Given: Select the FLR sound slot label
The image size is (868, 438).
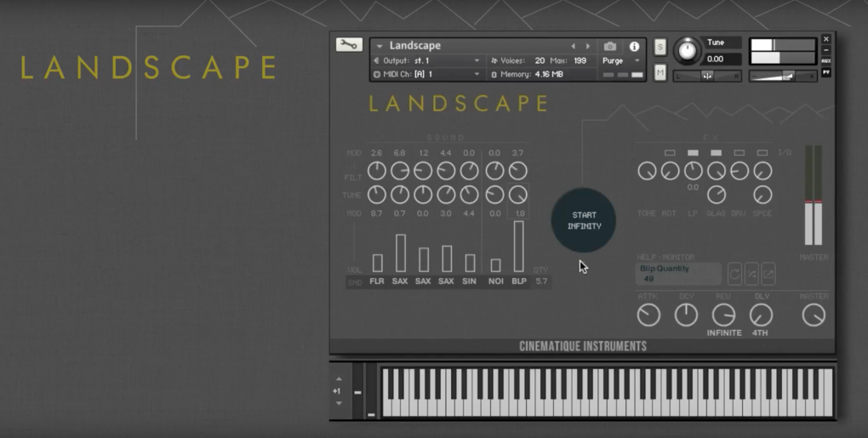Looking at the screenshot, I should tap(377, 282).
